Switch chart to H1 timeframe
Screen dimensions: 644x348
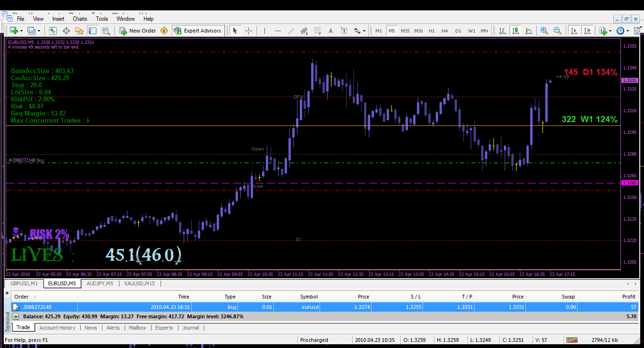pos(432,31)
